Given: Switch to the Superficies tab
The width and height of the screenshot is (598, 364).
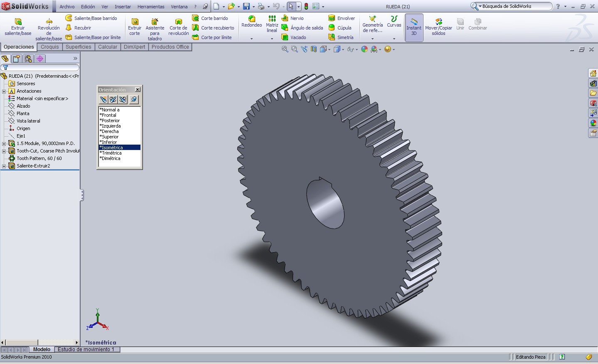Looking at the screenshot, I should pos(78,47).
